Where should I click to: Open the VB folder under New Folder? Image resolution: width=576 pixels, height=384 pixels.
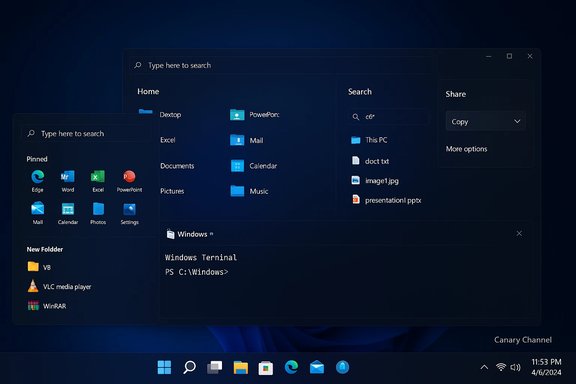point(39,267)
